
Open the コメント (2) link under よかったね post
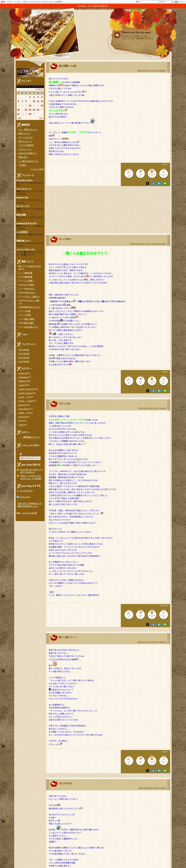pos(164,605)
